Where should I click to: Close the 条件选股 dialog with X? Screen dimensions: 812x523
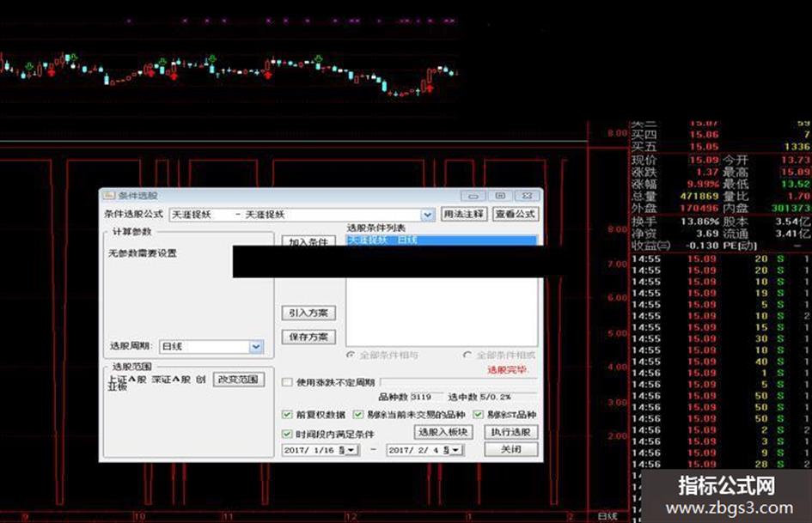tap(528, 196)
